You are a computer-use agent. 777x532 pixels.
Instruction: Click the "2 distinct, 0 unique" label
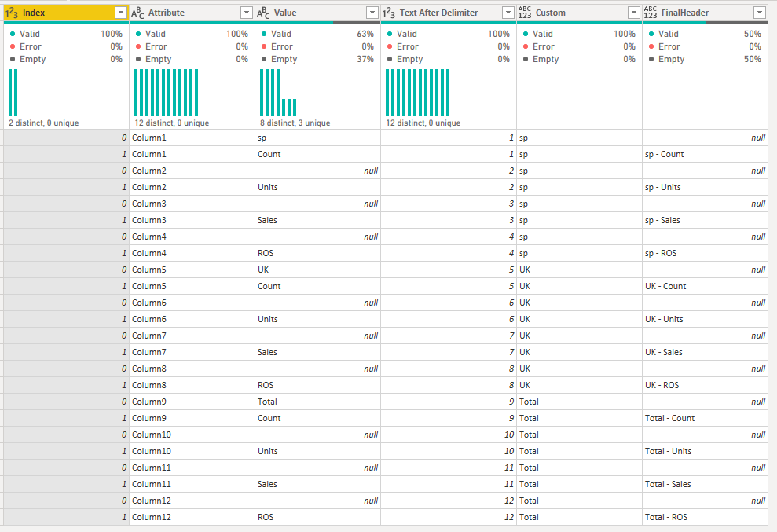click(44, 123)
